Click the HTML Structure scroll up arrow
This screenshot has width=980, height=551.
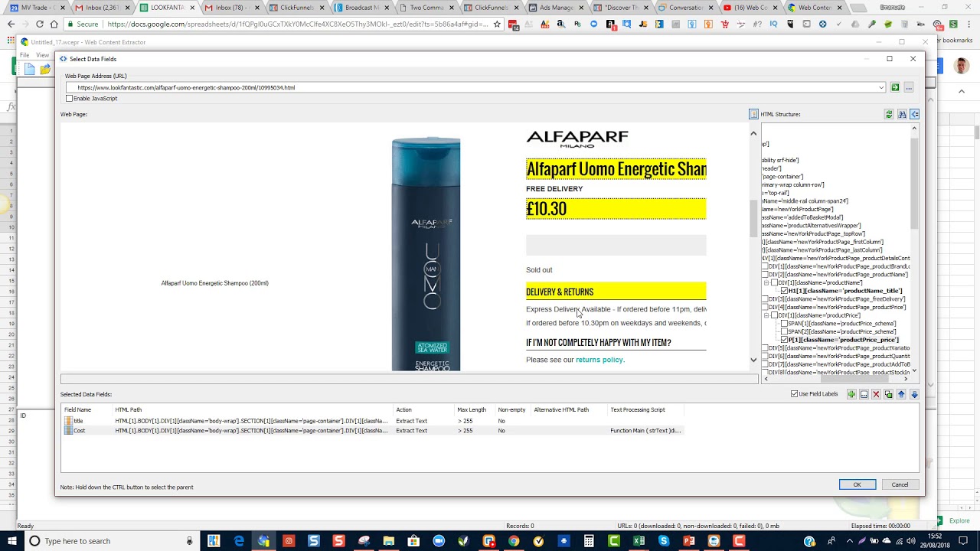(914, 129)
